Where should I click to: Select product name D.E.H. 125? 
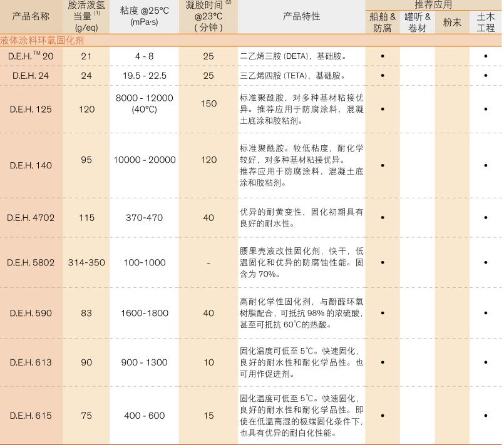tap(31, 110)
